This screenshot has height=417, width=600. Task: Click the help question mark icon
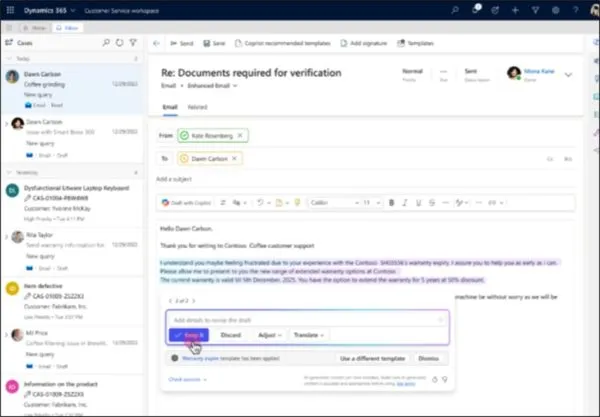point(576,10)
